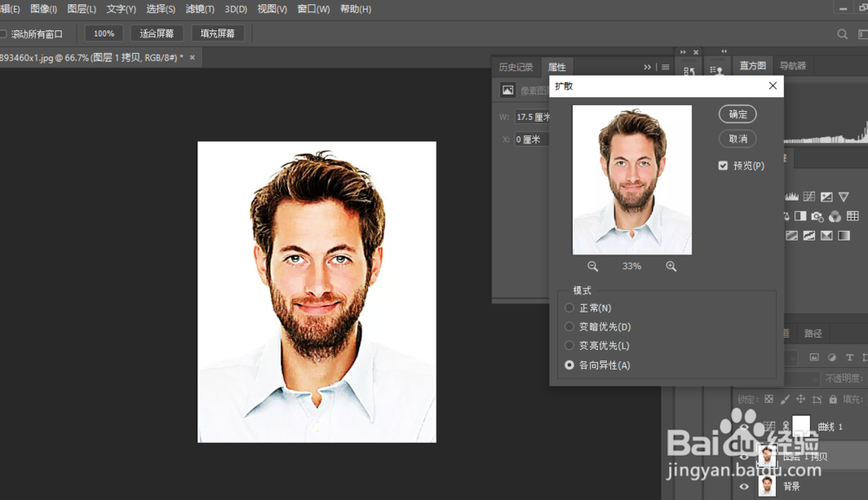868x500 pixels.
Task: Expand the Properties panel double-chevron
Action: click(648, 67)
